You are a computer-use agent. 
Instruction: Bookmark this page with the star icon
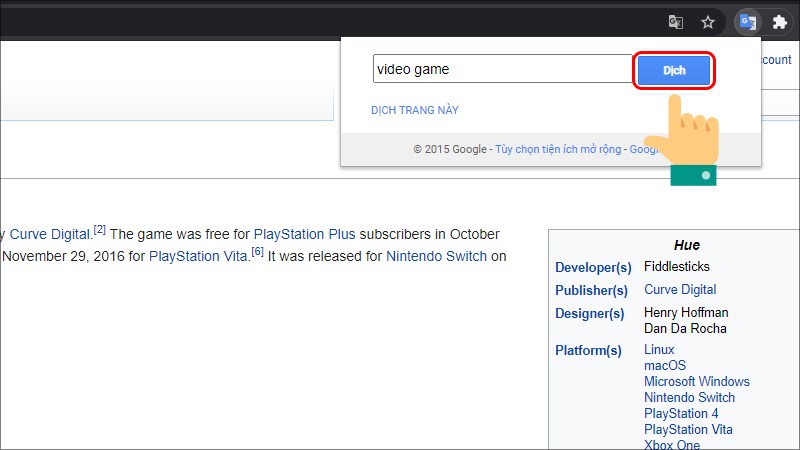click(708, 22)
